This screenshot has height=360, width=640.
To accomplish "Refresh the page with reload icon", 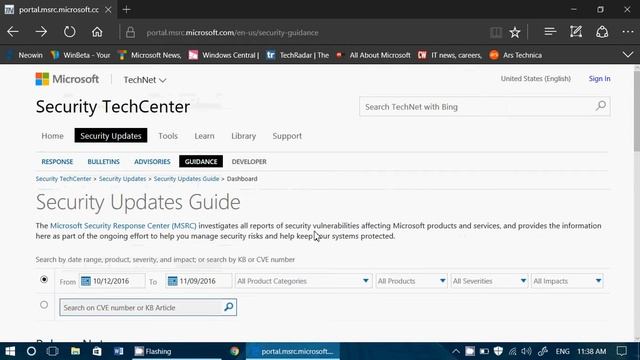I will [x=69, y=32].
